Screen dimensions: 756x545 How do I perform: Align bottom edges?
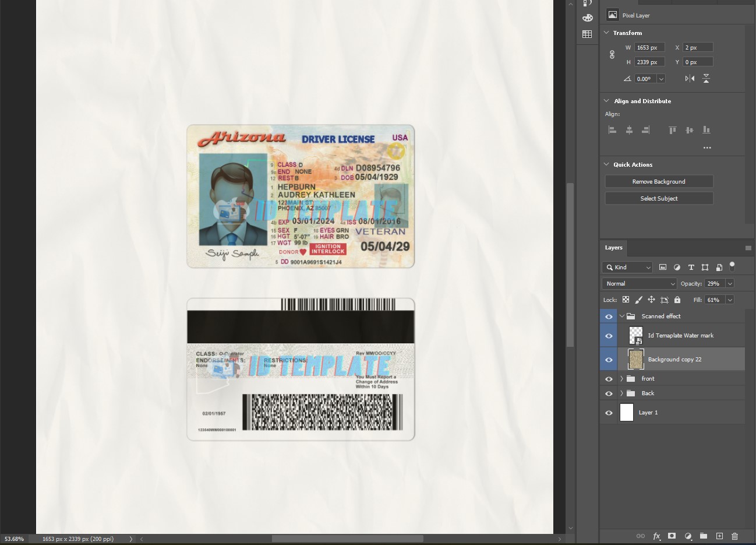(706, 130)
